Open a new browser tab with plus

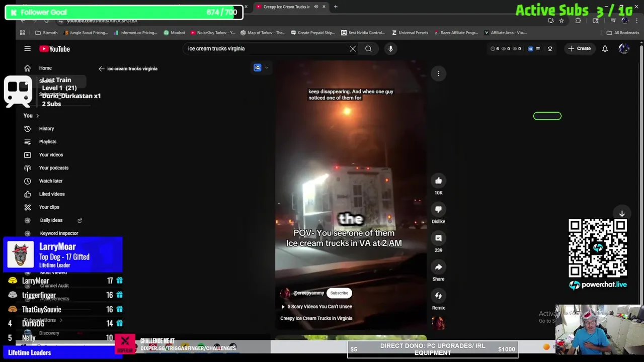pyautogui.click(x=336, y=7)
